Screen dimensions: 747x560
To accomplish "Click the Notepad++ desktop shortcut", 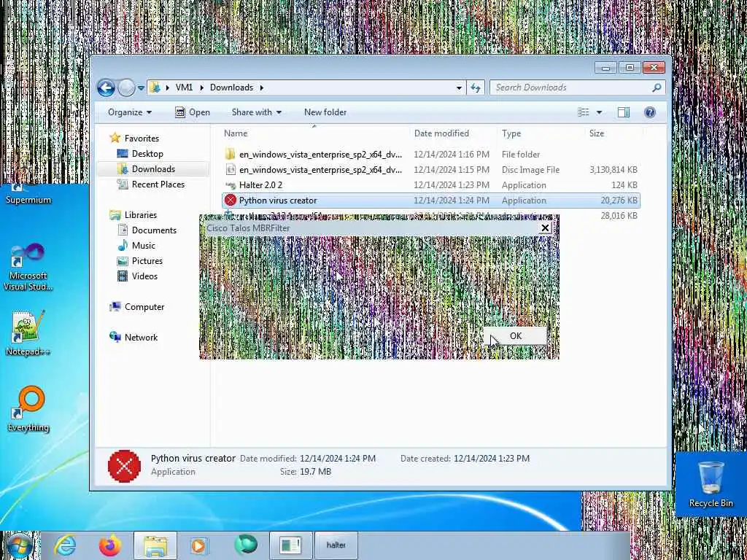I will pyautogui.click(x=28, y=333).
